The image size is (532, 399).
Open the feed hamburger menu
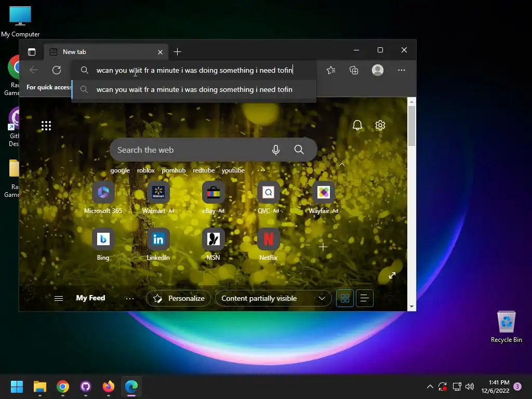tap(59, 298)
